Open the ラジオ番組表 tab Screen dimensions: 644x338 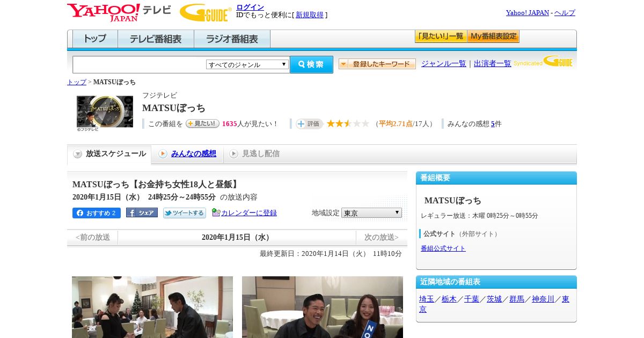(x=232, y=39)
